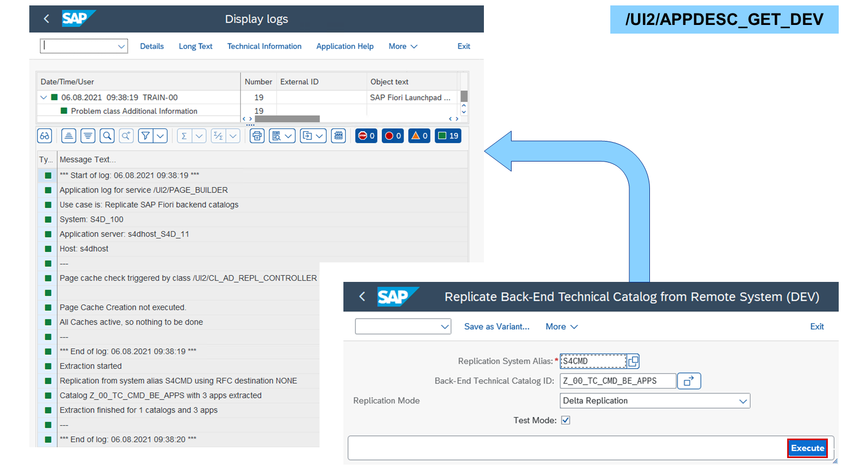Expand the More menu in Replicate window
The width and height of the screenshot is (868, 470).
[x=562, y=326]
